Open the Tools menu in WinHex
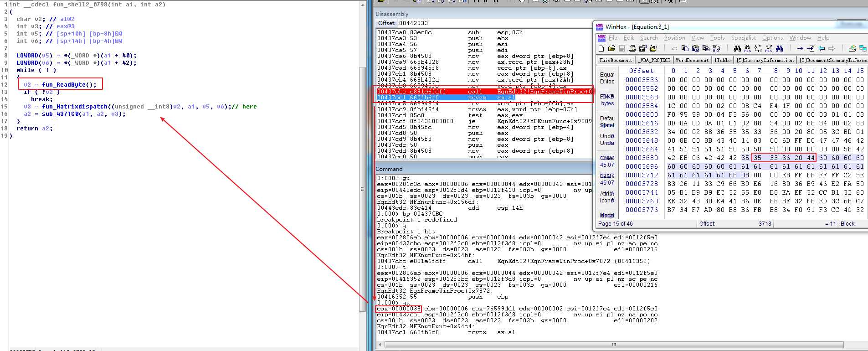The width and height of the screenshot is (868, 351). coord(717,38)
